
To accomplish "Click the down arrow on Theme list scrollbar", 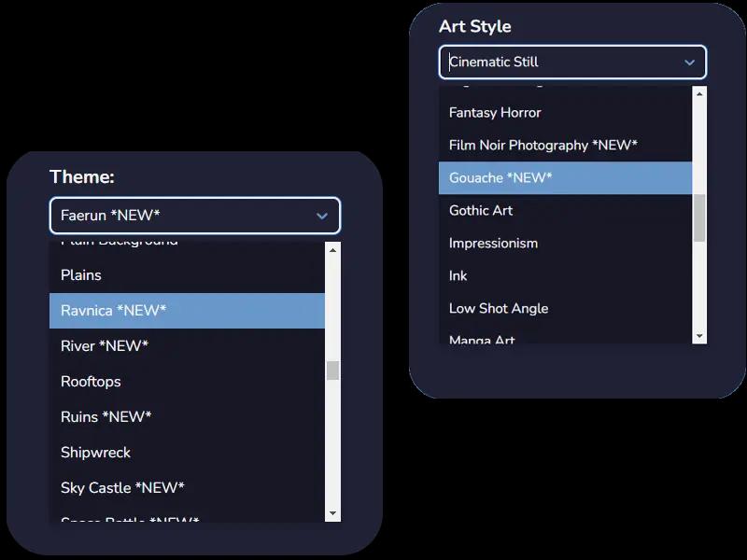I will [331, 514].
